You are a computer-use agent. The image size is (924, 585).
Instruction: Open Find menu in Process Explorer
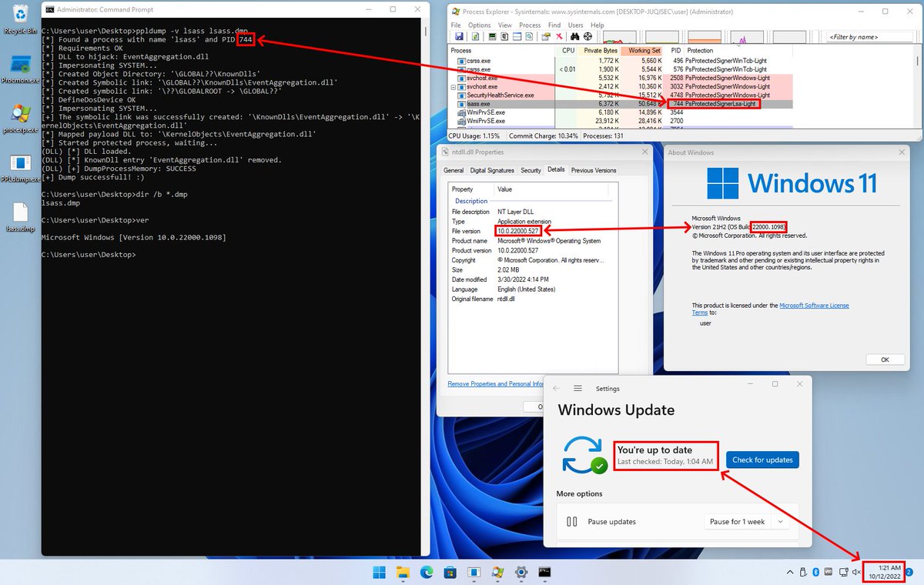click(x=554, y=25)
